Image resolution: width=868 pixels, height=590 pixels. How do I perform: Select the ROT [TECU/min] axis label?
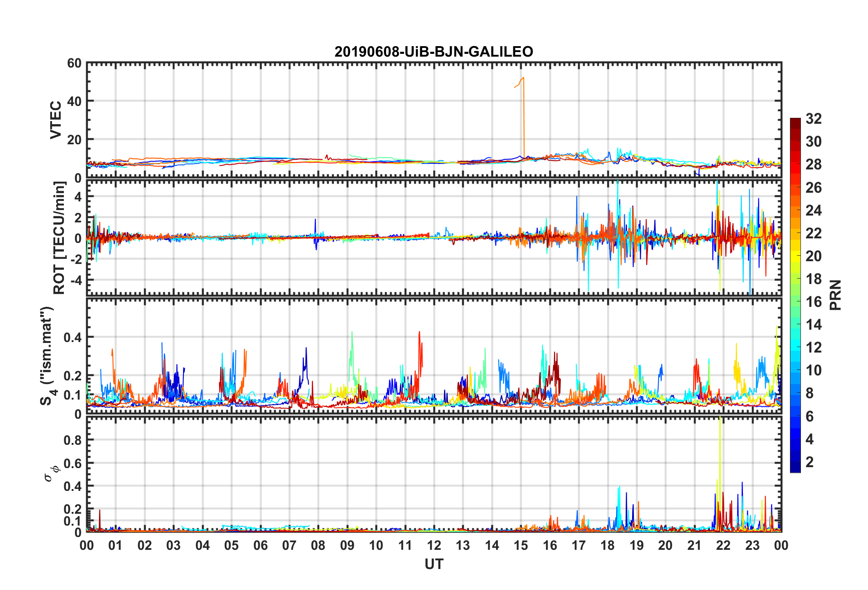pos(59,237)
